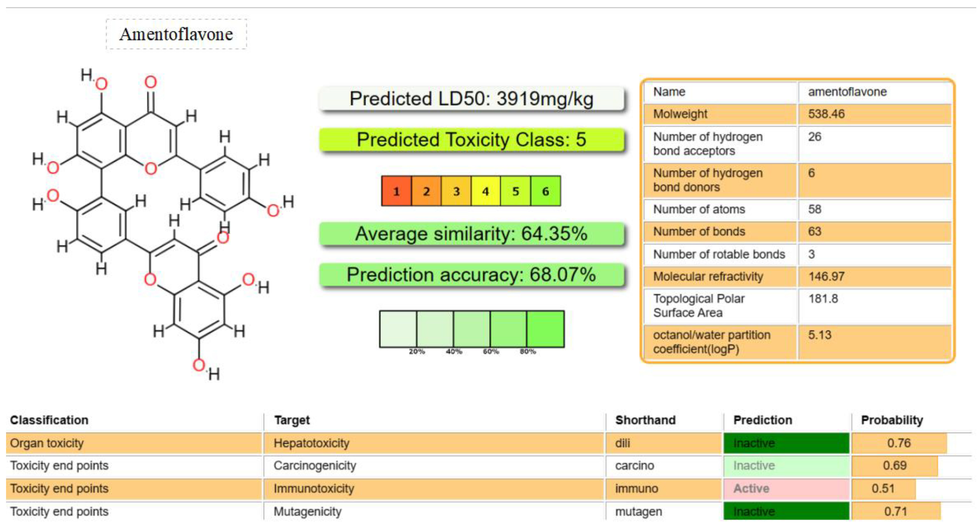This screenshot has height=528, width=980.
Task: Click the Prediction column header
Action: pos(762,420)
